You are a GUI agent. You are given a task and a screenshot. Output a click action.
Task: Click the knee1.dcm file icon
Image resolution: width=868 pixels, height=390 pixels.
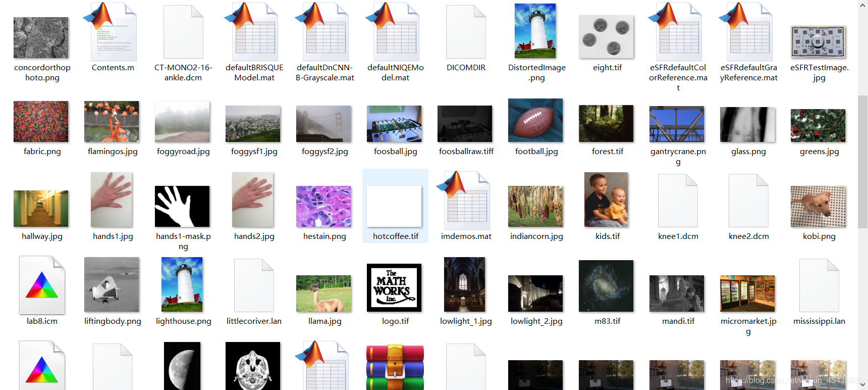pyautogui.click(x=678, y=201)
